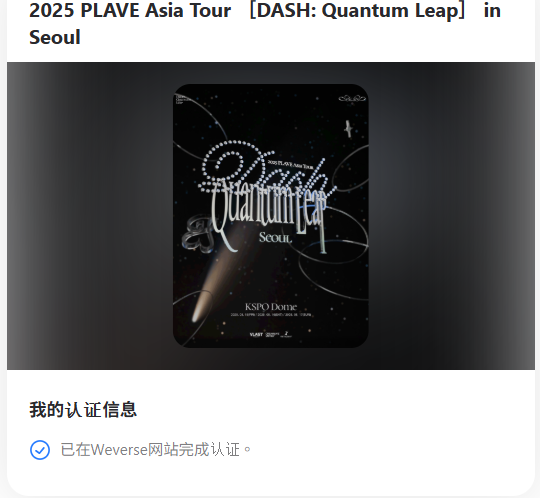
Task: Click the word Seoul in the title
Action: point(55,37)
